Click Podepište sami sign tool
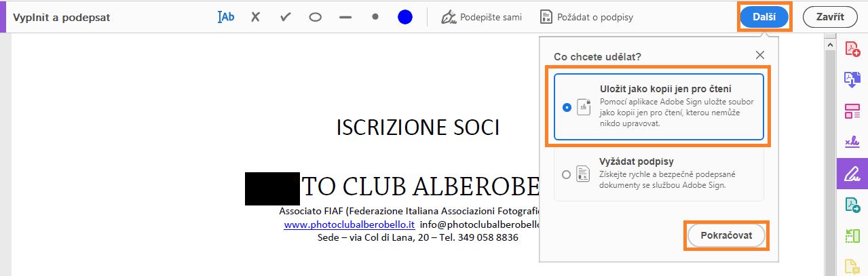The image size is (868, 276). [481, 17]
